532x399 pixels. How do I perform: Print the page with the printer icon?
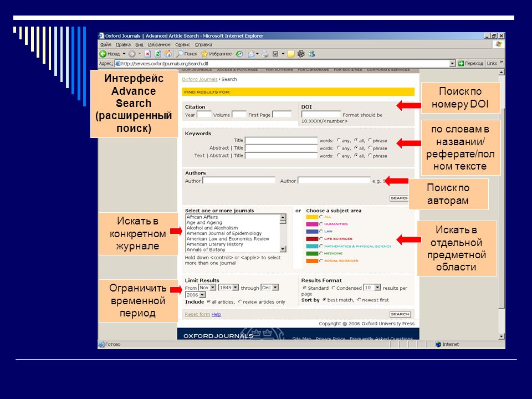tap(265, 54)
